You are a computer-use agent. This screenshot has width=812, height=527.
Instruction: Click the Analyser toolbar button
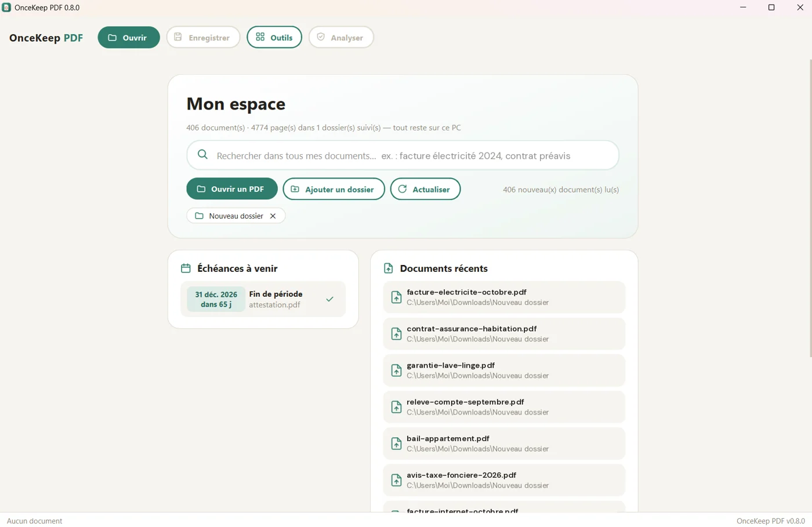point(341,38)
